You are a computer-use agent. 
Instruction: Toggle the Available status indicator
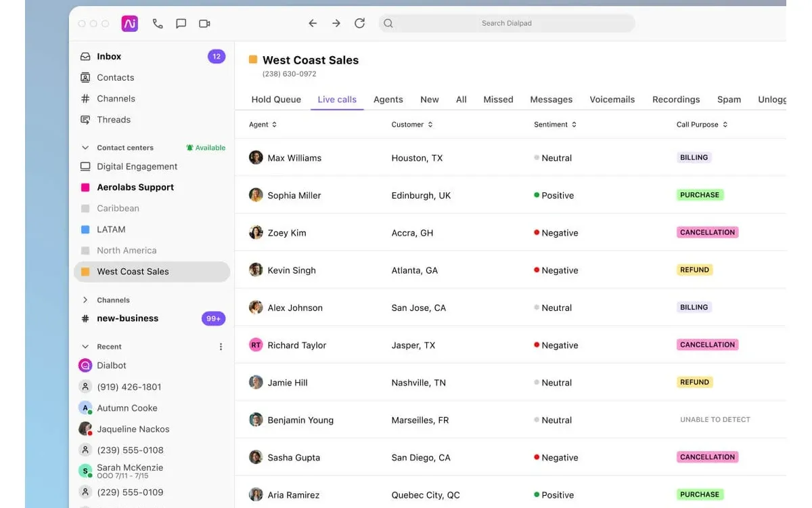(206, 148)
